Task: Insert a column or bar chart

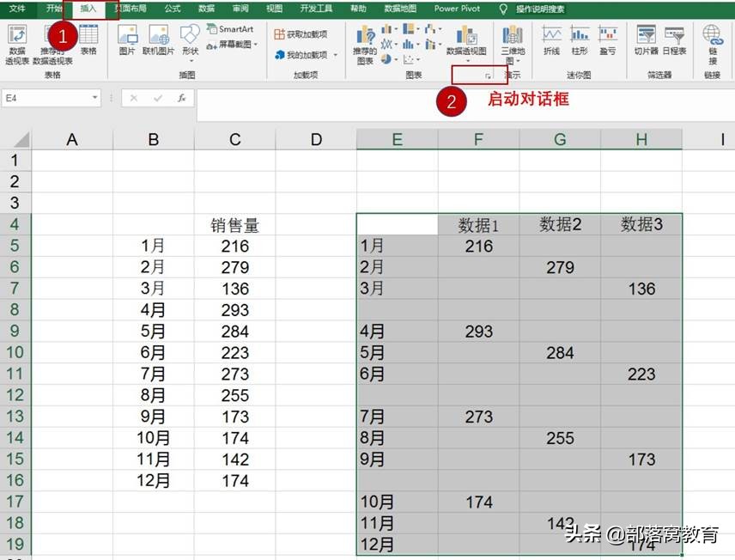Action: click(388, 29)
